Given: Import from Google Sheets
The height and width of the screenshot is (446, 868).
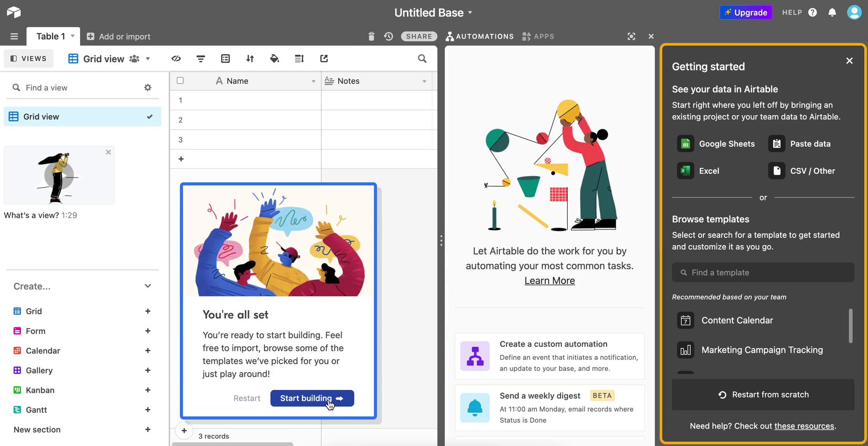Looking at the screenshot, I should (716, 144).
